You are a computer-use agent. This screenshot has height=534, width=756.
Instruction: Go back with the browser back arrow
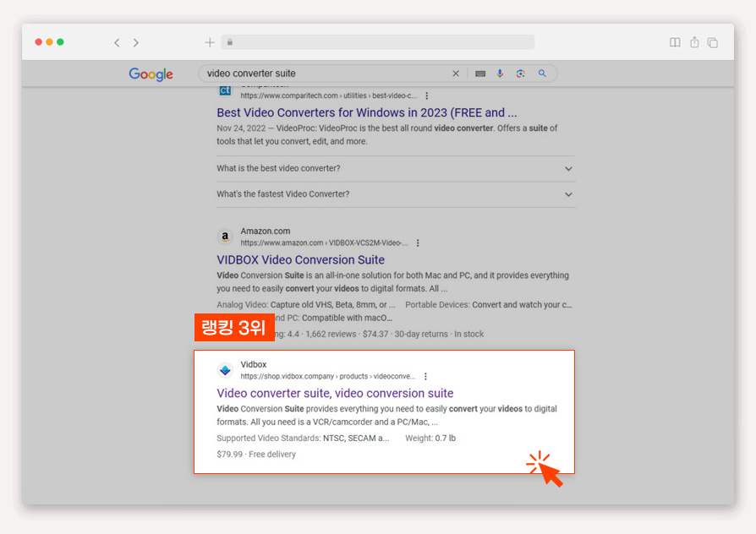click(x=117, y=42)
